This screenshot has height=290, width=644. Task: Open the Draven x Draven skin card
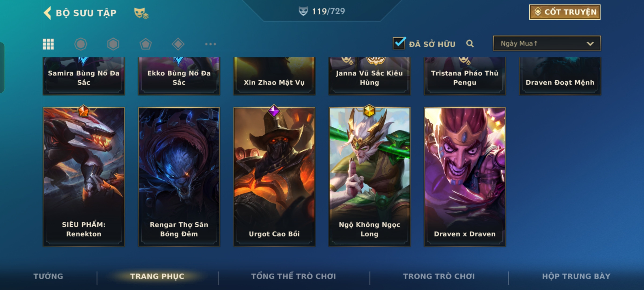(465, 177)
